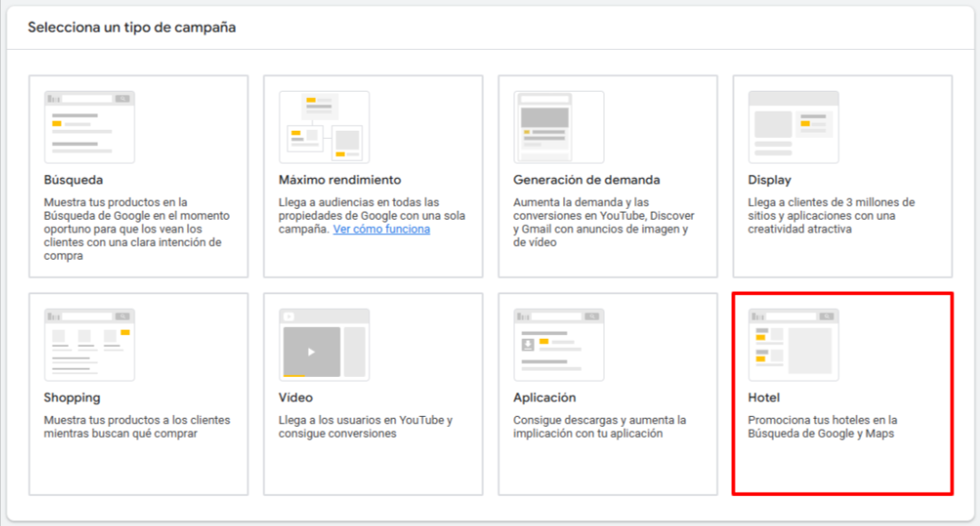
Task: Click description 'Llega a clientes de 3 millones'
Action: click(831, 216)
